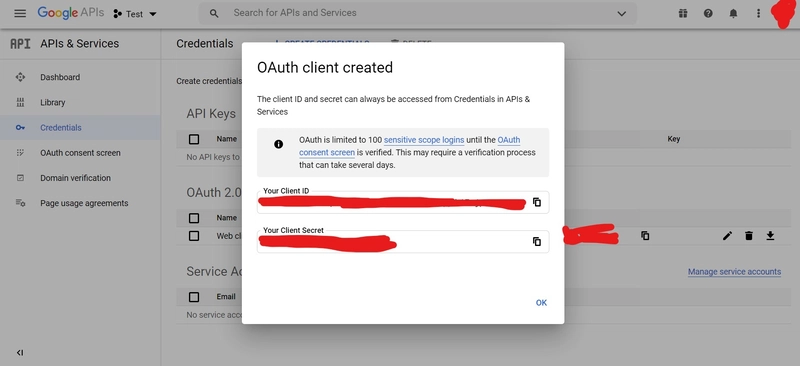Open OAuth consent screen in sidebar
This screenshot has height=366, width=800.
pyautogui.click(x=80, y=153)
